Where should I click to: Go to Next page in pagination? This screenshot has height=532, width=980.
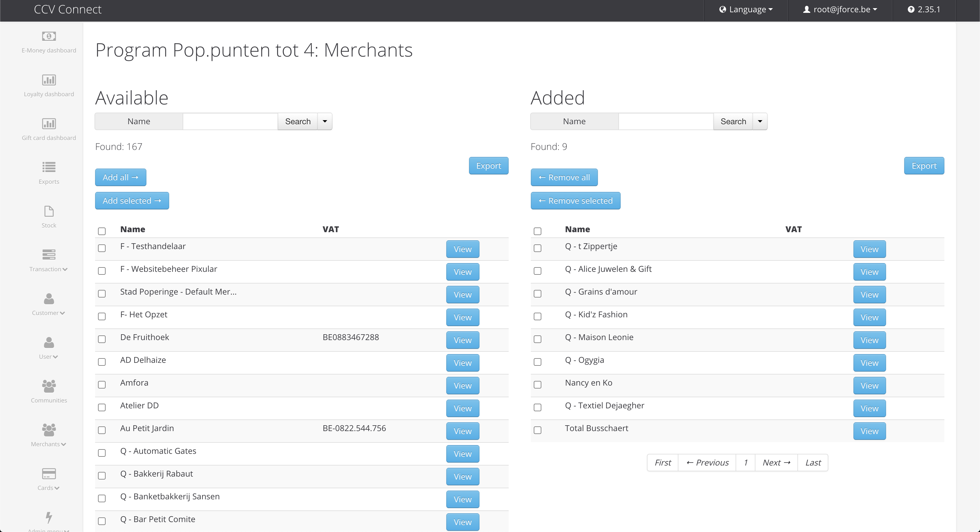776,463
